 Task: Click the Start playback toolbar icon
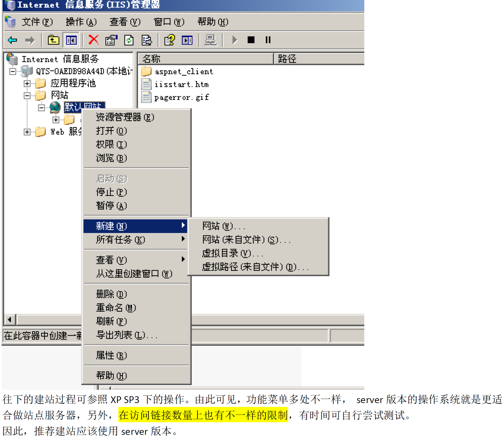[x=234, y=40]
